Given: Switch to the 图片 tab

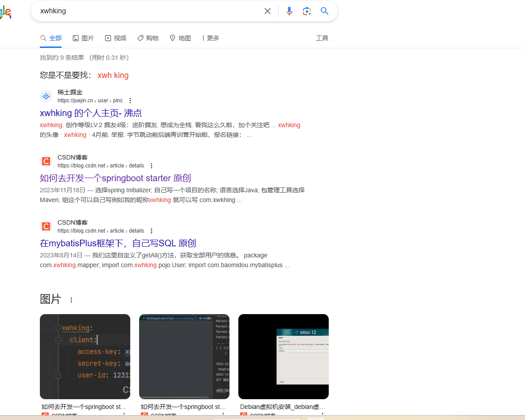Looking at the screenshot, I should point(83,38).
